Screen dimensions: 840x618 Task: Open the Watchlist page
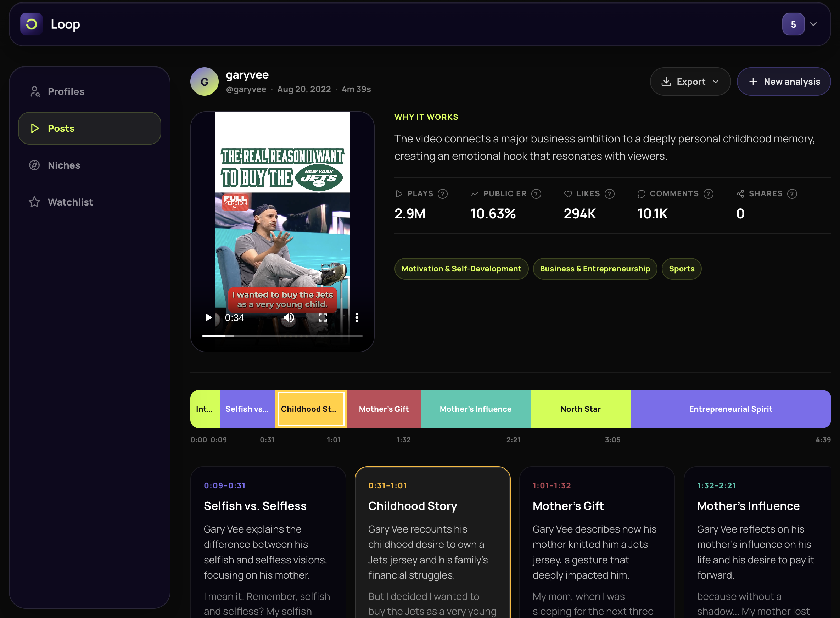[89, 202]
